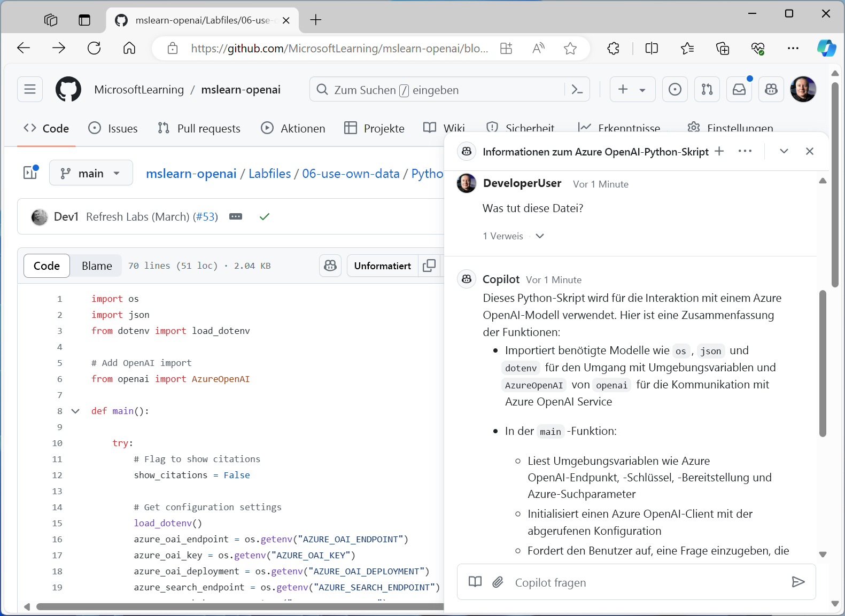This screenshot has height=616, width=845.
Task: Attach a file with paperclip icon
Action: point(498,582)
